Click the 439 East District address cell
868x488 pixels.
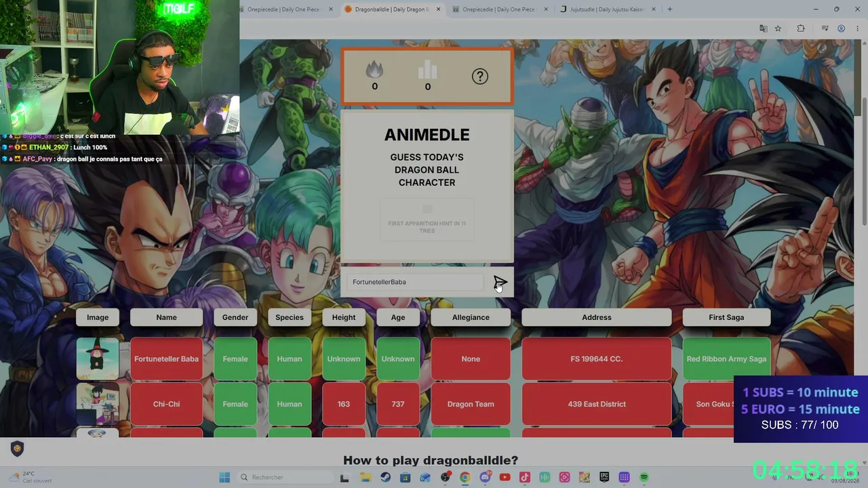point(597,404)
